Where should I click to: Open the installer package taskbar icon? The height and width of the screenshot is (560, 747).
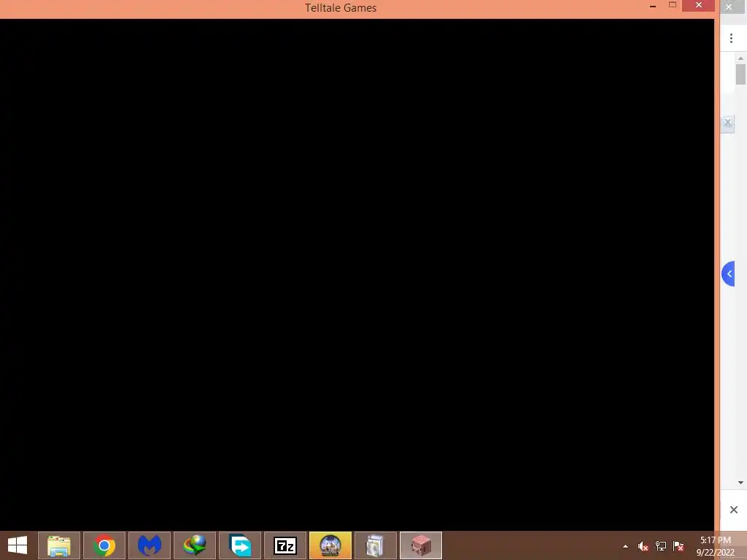376,545
